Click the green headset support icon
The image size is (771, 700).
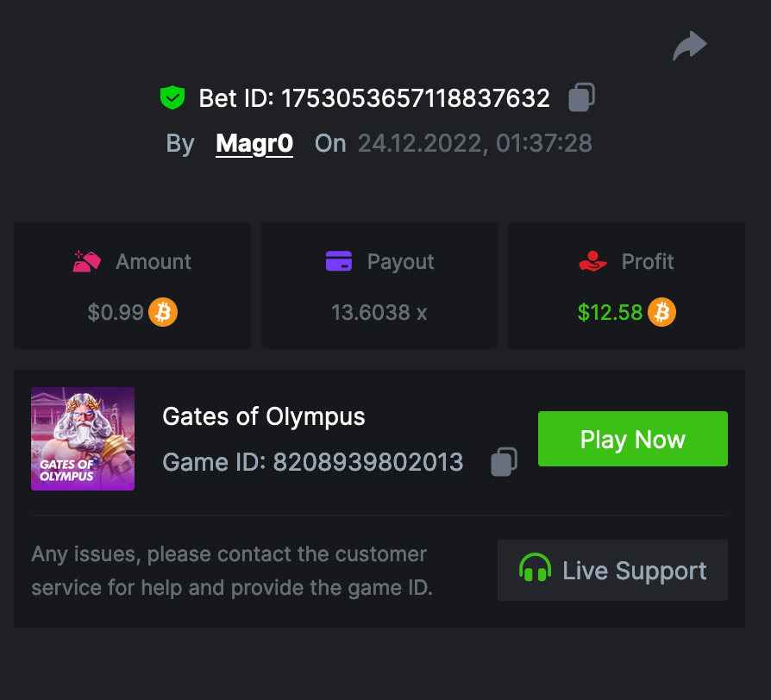coord(536,570)
